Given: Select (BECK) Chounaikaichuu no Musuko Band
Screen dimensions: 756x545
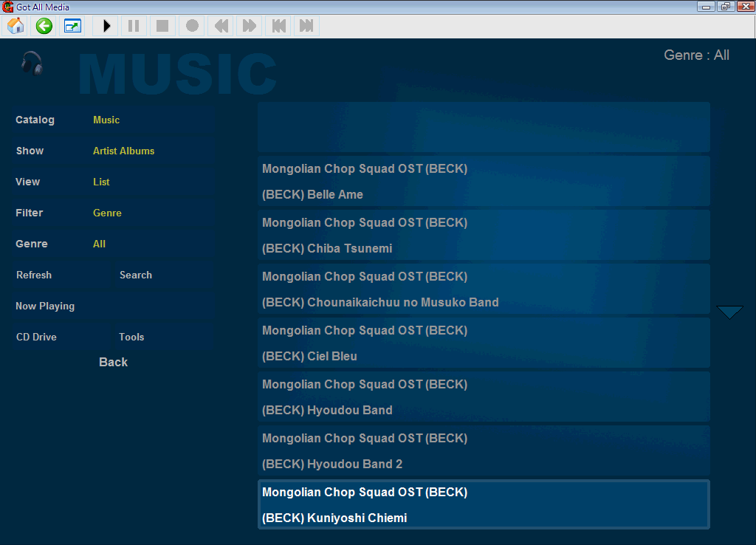Looking at the screenshot, I should (x=484, y=289).
